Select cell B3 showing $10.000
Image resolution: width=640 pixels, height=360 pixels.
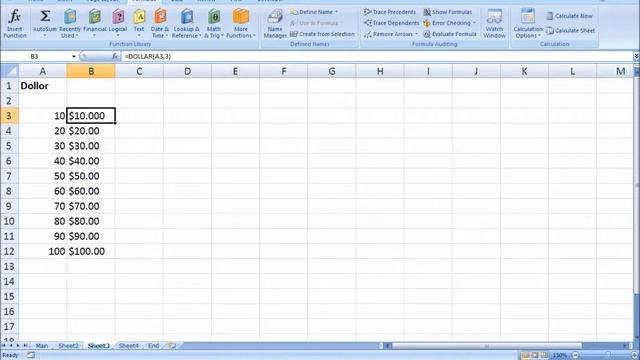click(91, 116)
